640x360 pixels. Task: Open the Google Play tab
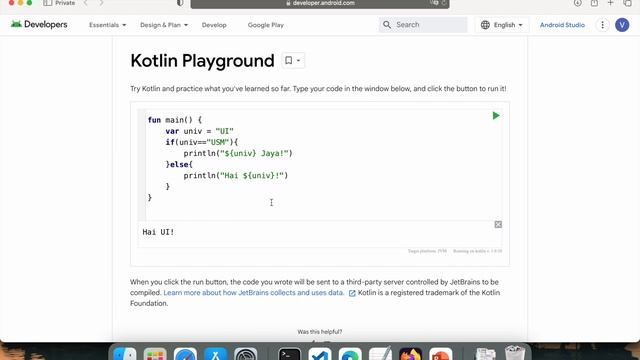266,25
